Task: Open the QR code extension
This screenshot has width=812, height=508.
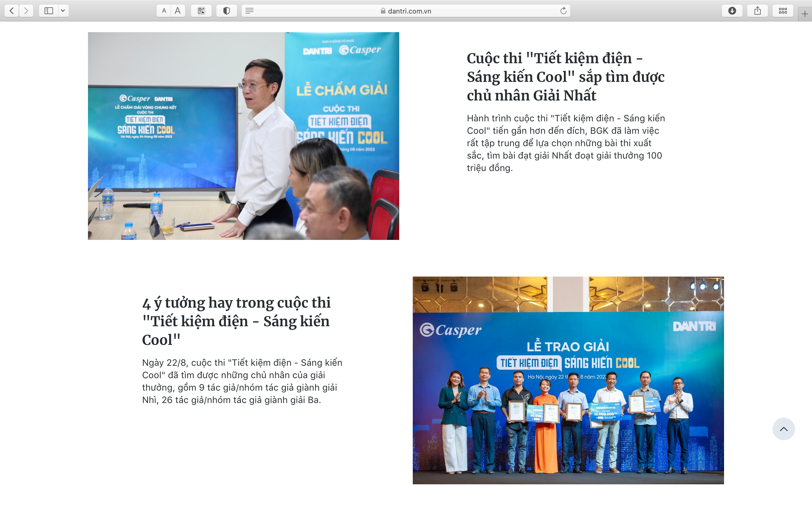Action: [x=201, y=11]
